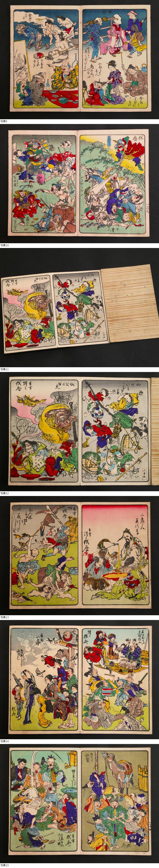Open right page of photo 14 crowd scene
159x868 pixels.
point(115,679)
